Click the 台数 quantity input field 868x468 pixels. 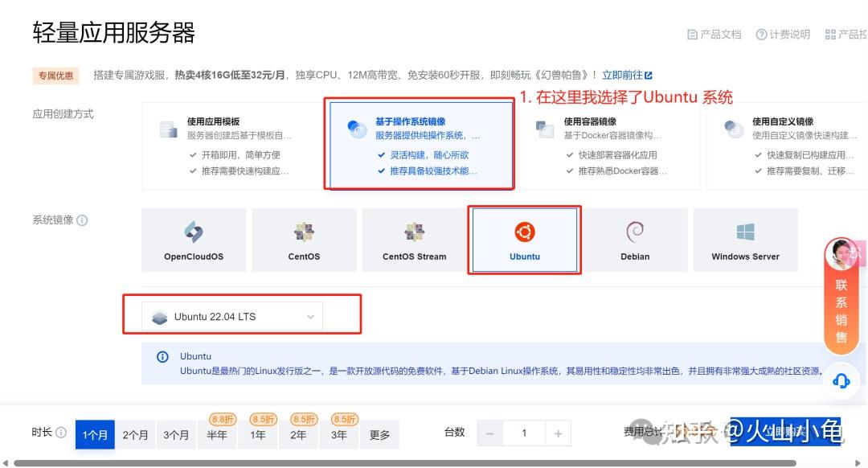[524, 433]
